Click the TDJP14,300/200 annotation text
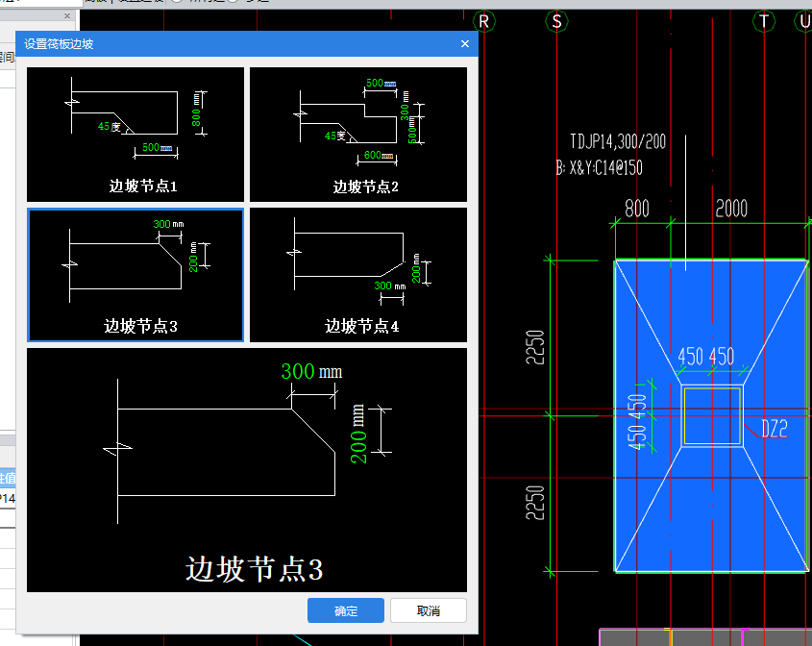The width and height of the screenshot is (812, 646). (x=618, y=141)
